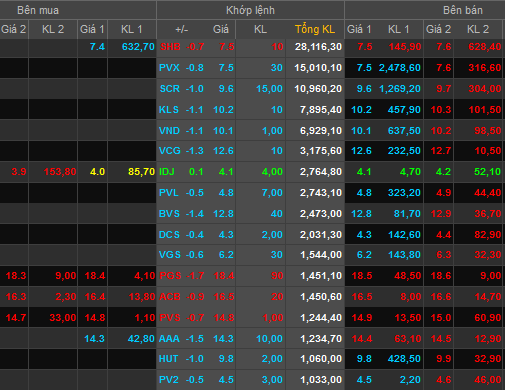The width and height of the screenshot is (505, 390).
Task: Select the SCR ticker symbol
Action: click(x=170, y=89)
